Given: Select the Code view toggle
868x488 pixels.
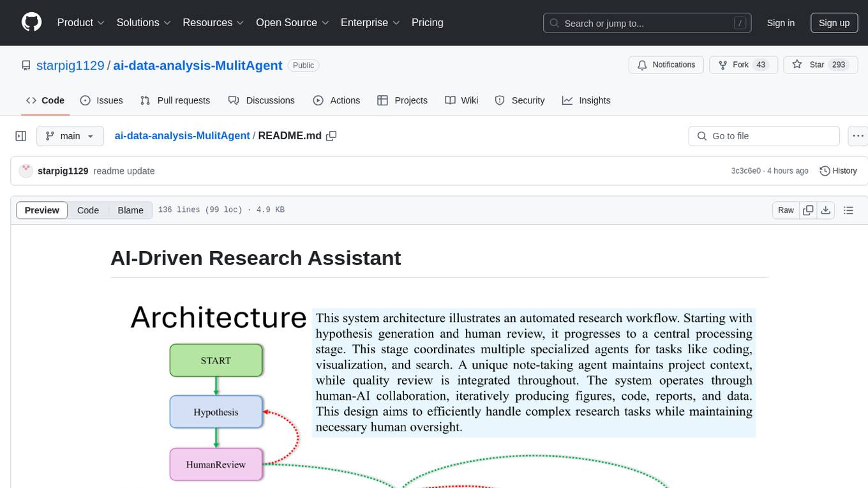Looking at the screenshot, I should tap(88, 210).
